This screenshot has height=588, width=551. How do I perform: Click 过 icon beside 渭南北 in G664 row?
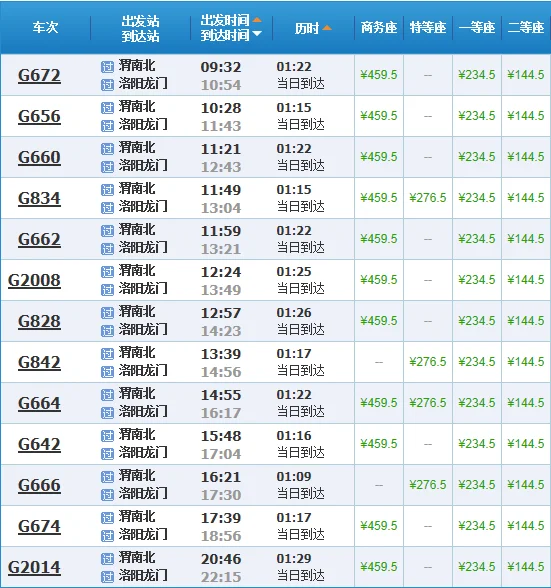107,395
